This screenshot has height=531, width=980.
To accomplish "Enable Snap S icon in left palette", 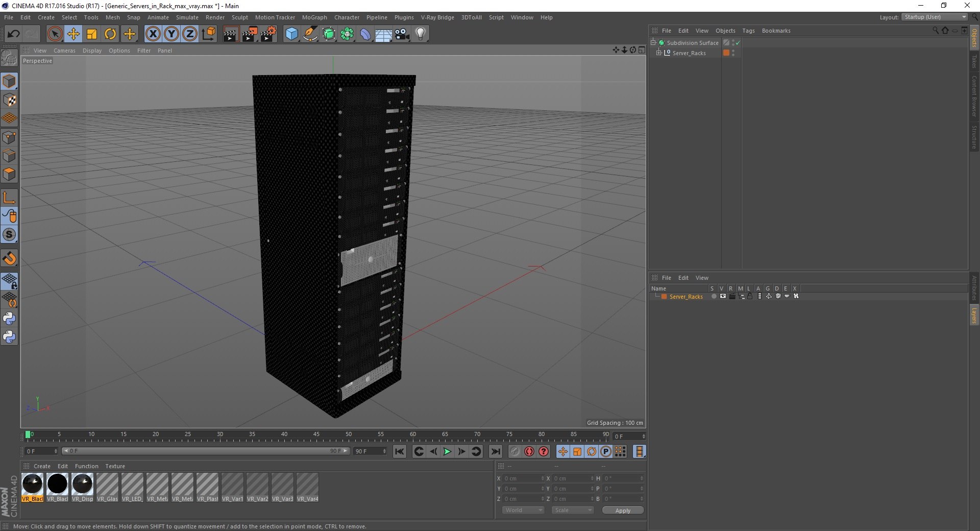I will click(9, 234).
